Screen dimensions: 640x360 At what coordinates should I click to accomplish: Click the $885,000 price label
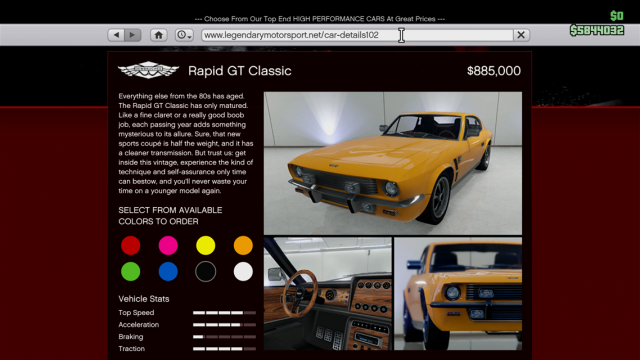coord(494,71)
